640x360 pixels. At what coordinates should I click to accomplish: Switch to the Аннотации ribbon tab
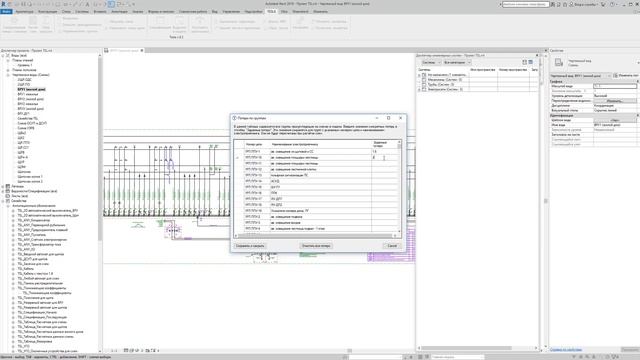(119, 12)
